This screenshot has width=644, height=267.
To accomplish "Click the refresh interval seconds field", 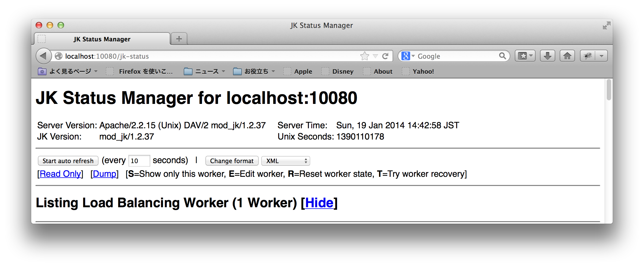I will pos(139,161).
